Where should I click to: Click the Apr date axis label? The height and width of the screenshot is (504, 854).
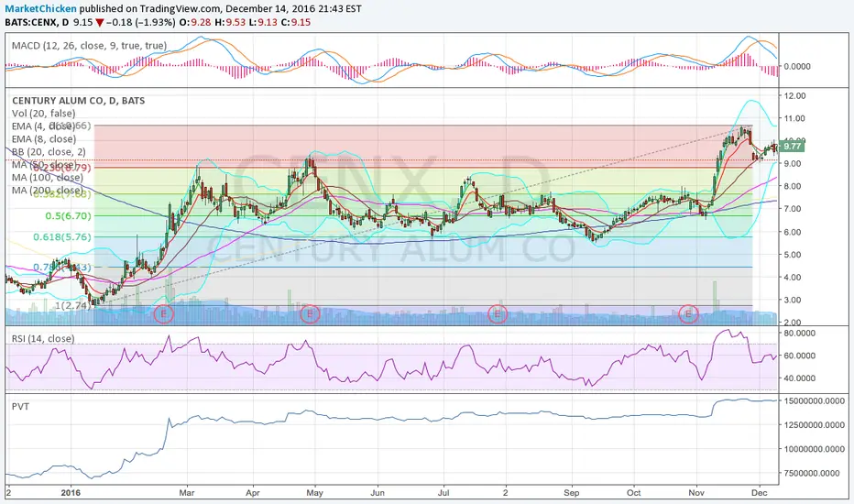(x=252, y=493)
